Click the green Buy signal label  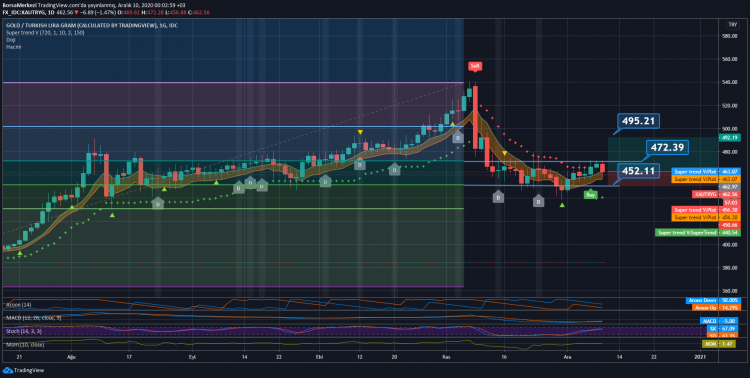(x=591, y=195)
